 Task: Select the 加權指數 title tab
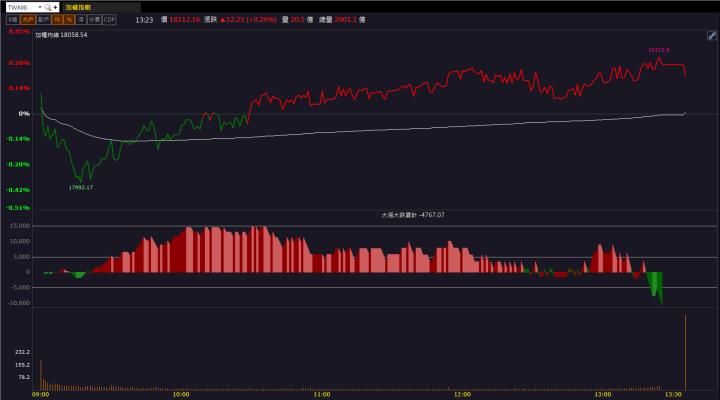77,6
